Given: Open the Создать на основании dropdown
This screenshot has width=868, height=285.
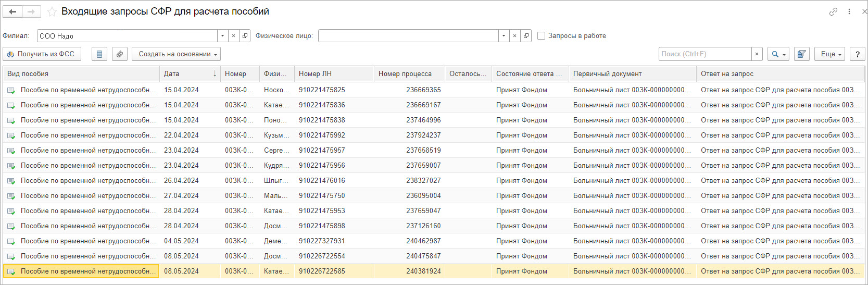Looking at the screenshot, I should [x=176, y=54].
